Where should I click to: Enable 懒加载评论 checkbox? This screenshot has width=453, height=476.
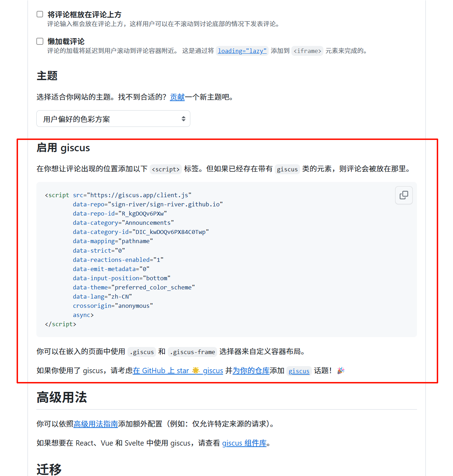40,41
